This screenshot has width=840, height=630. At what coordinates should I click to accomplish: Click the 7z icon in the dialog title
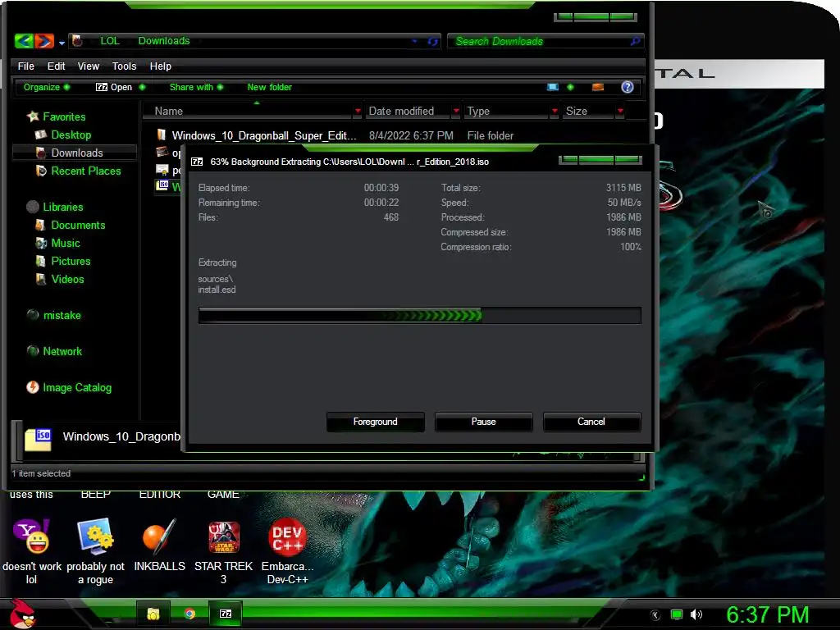point(197,162)
